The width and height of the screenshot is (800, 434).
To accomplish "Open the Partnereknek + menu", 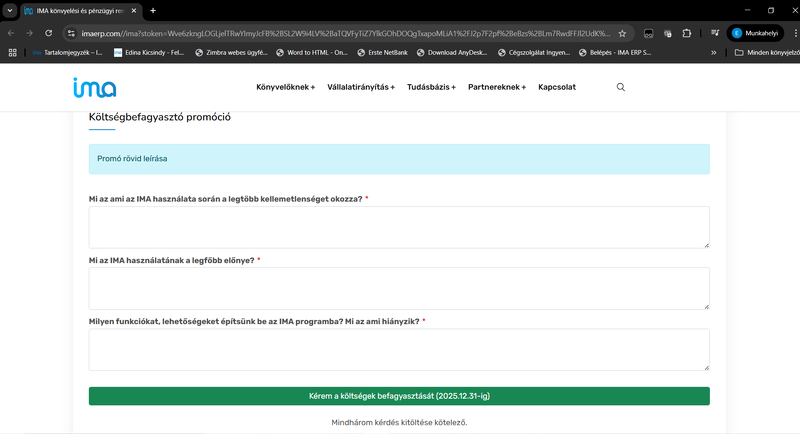I will click(x=497, y=88).
